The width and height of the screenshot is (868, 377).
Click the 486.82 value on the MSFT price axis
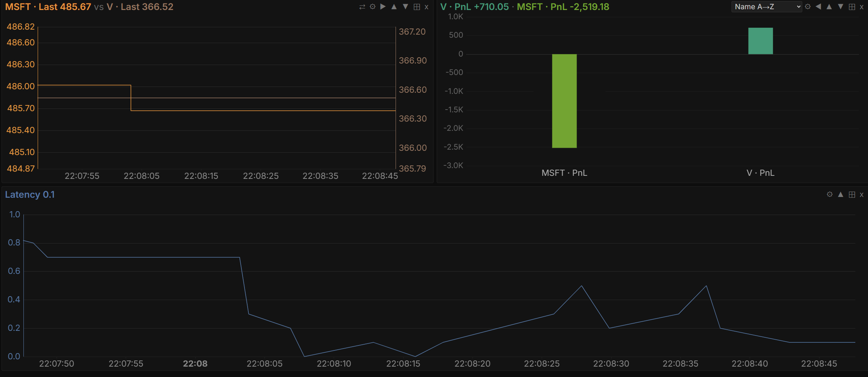pyautogui.click(x=21, y=27)
